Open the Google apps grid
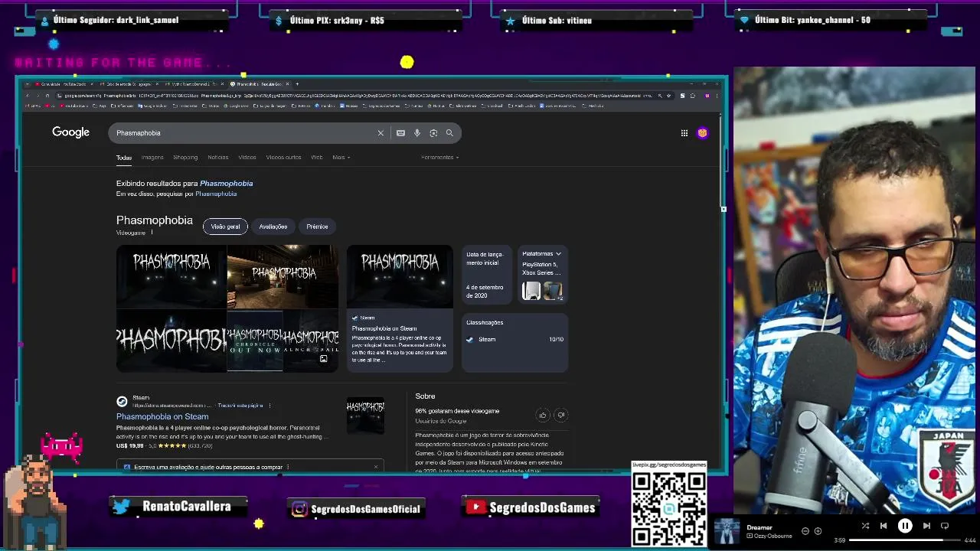 pos(684,133)
